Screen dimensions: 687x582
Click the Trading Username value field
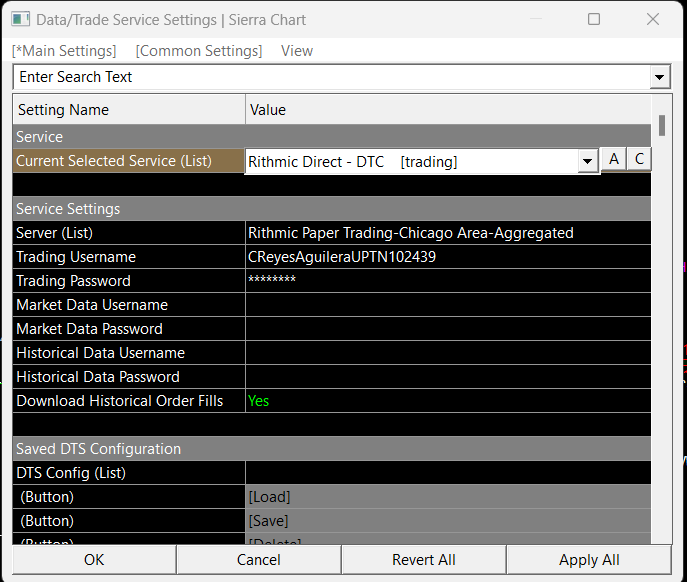pos(447,257)
